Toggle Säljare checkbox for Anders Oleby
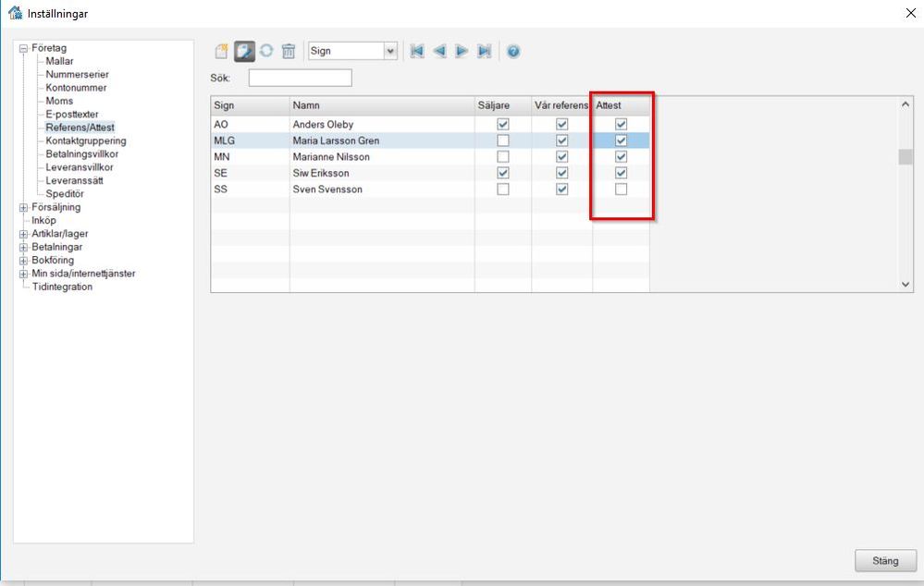 point(502,124)
